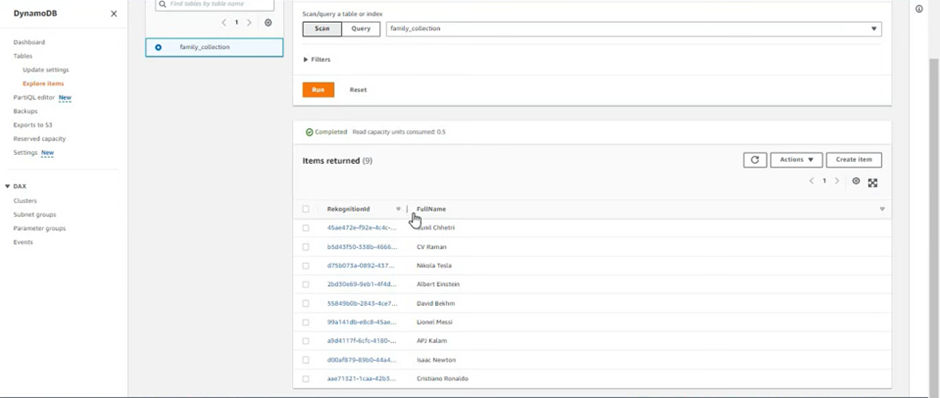This screenshot has width=940, height=398.
Task: Open Settings in sidebar
Action: tap(25, 153)
